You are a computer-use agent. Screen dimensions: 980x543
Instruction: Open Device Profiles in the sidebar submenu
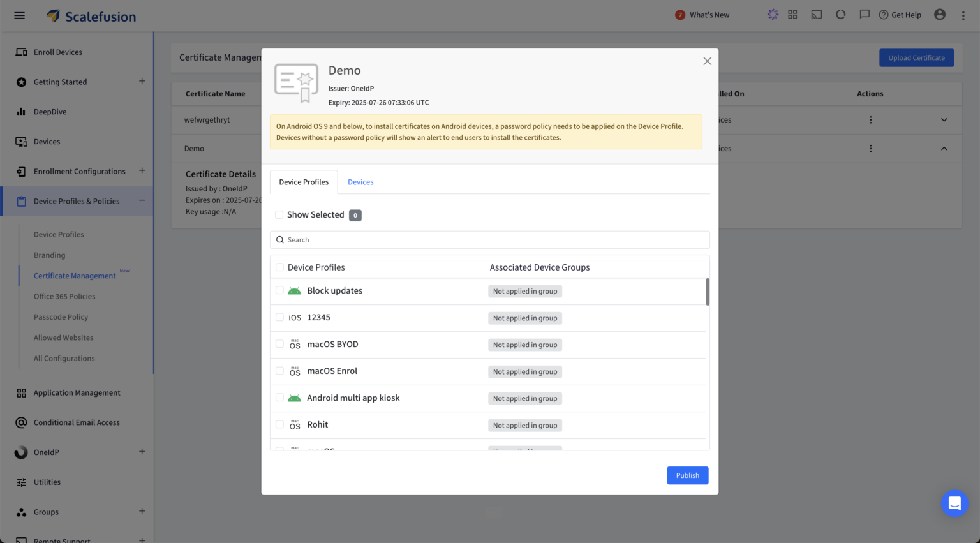point(59,235)
